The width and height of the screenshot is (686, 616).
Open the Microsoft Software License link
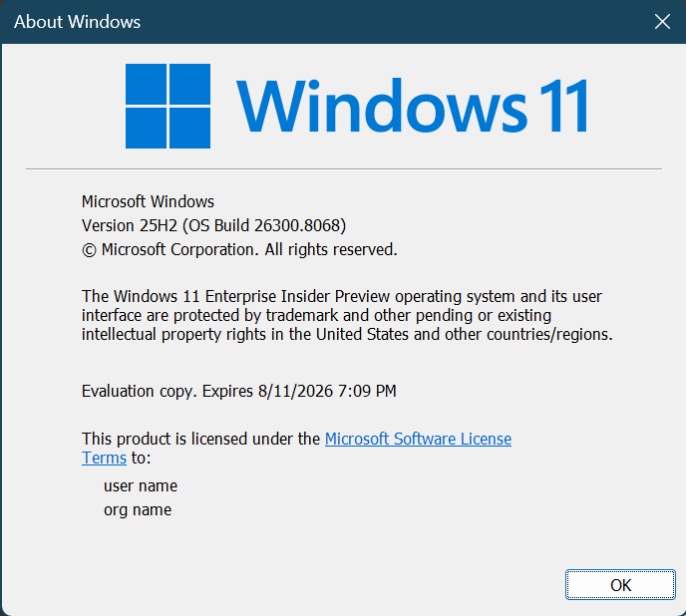coord(418,439)
